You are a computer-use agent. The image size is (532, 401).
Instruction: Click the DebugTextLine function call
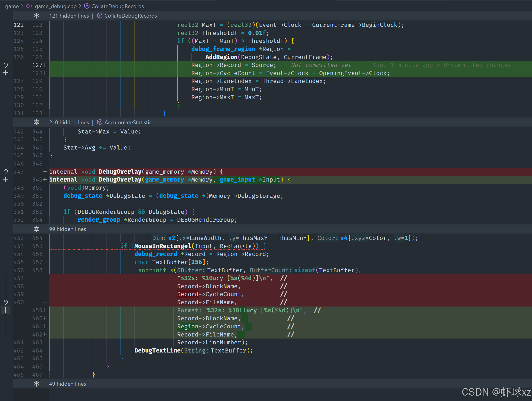pyautogui.click(x=157, y=350)
